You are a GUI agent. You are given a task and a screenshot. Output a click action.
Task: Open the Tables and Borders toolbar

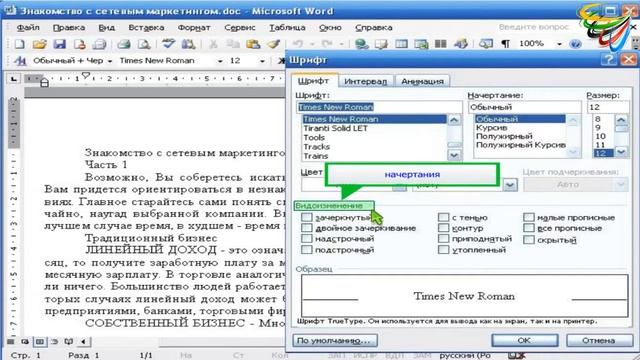point(382,44)
